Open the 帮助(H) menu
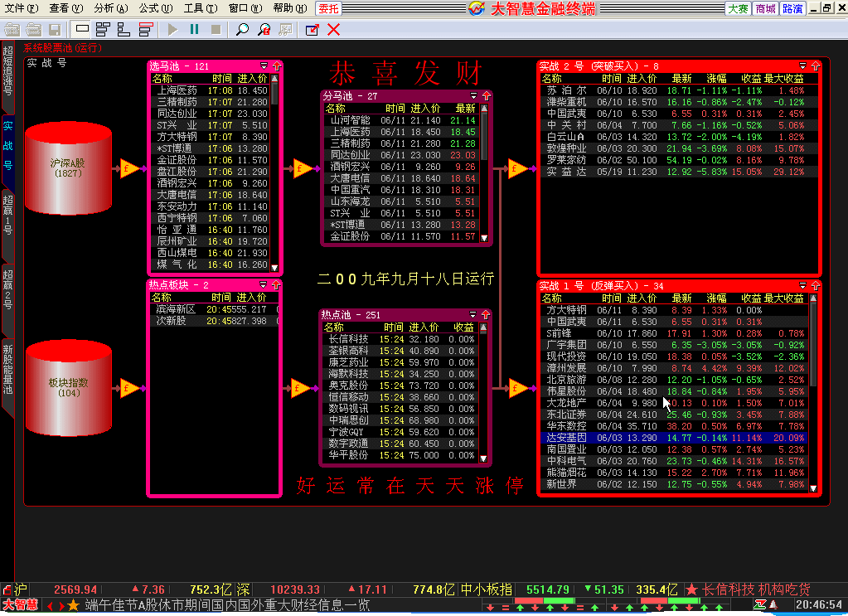 pyautogui.click(x=290, y=8)
